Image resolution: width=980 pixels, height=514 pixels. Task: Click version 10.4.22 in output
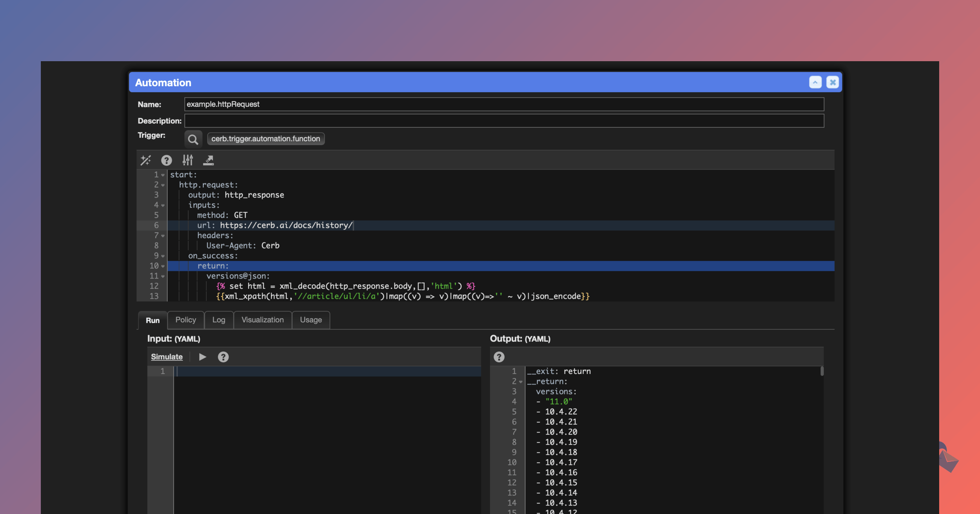(x=561, y=412)
